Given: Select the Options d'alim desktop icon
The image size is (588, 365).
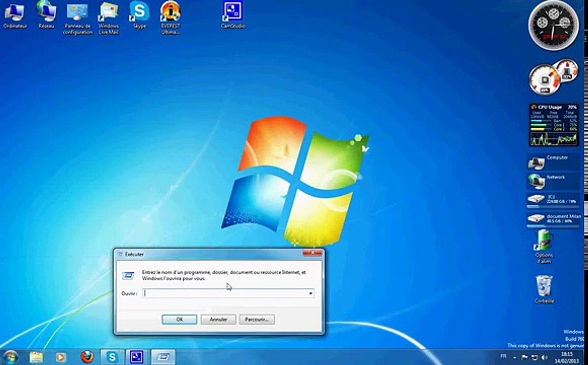Looking at the screenshot, I should click(x=544, y=246).
